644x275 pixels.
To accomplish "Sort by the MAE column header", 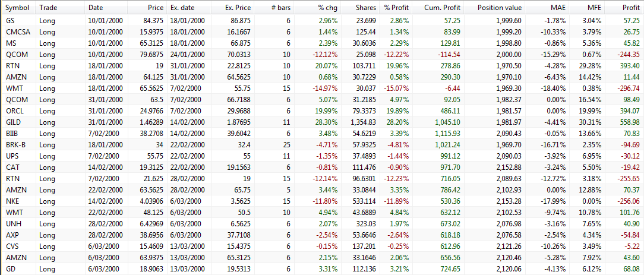I will tap(547, 7).
